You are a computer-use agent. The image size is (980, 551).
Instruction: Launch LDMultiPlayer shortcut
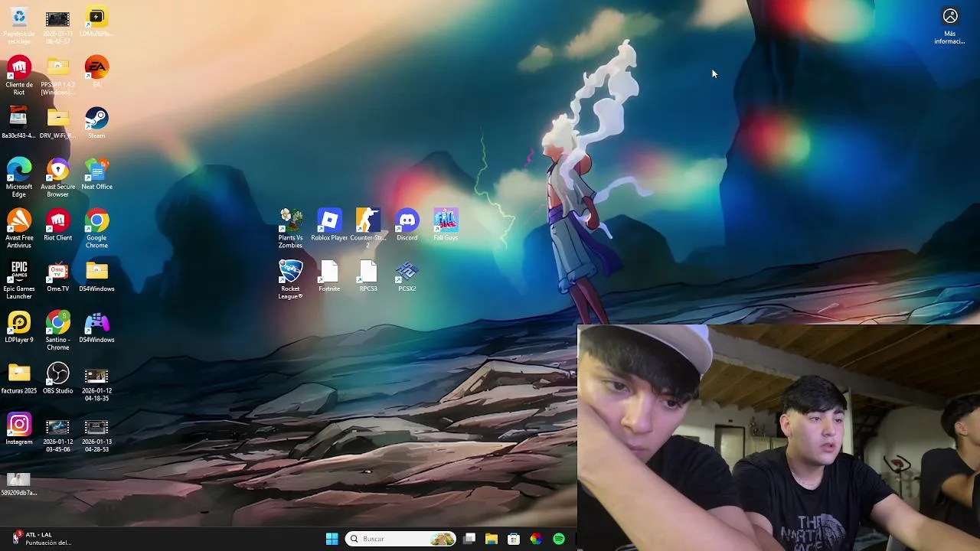pyautogui.click(x=96, y=23)
